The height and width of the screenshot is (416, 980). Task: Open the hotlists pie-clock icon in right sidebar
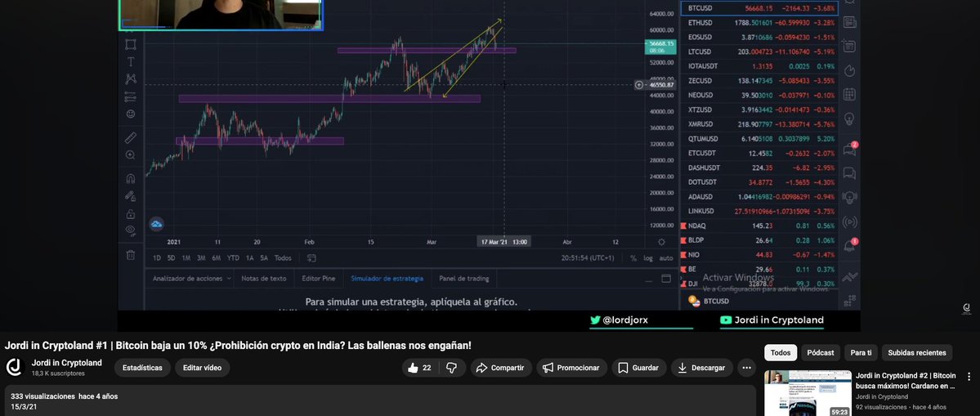click(x=849, y=70)
